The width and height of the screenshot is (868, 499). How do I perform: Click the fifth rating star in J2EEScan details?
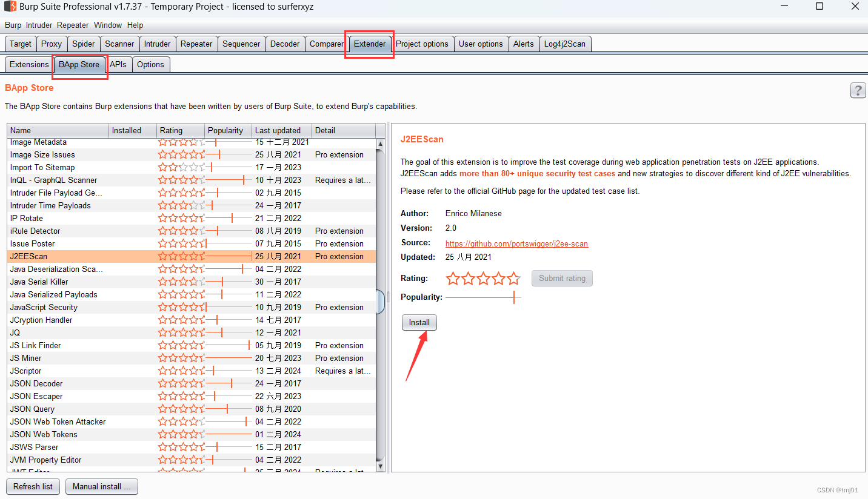(513, 279)
